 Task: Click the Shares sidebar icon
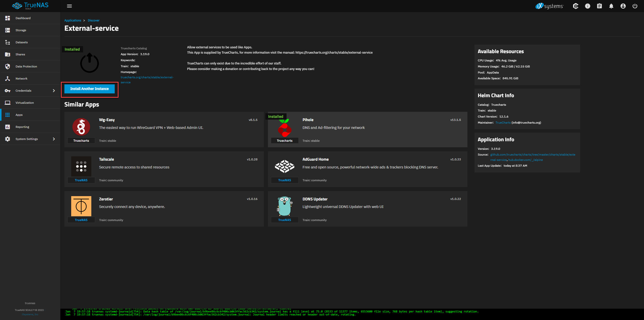point(8,54)
